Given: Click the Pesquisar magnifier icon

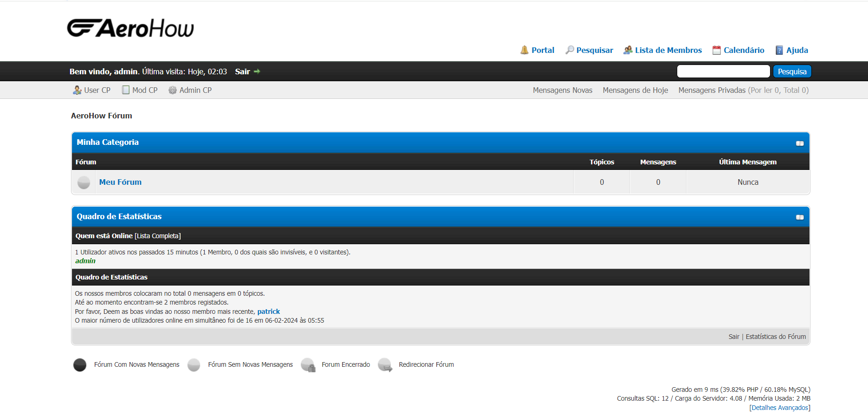Looking at the screenshot, I should click(x=569, y=50).
